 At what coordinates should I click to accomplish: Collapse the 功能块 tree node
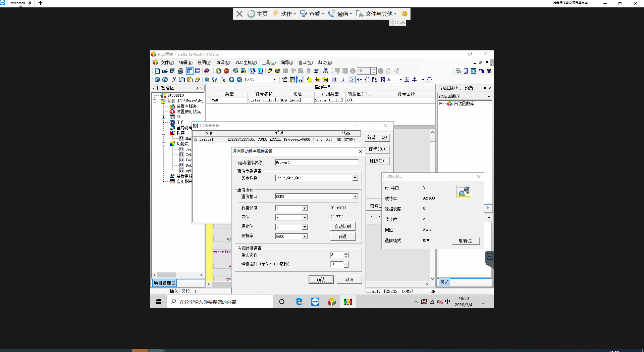164,144
